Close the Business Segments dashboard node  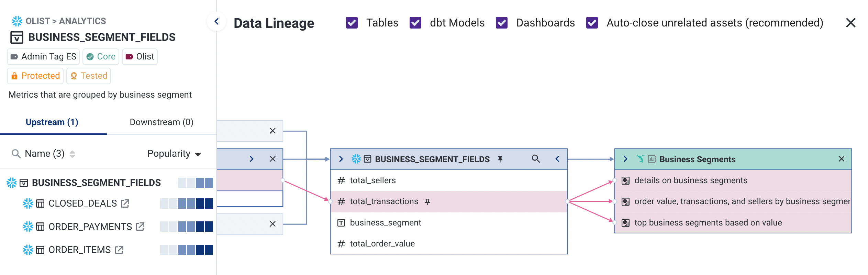click(x=841, y=159)
